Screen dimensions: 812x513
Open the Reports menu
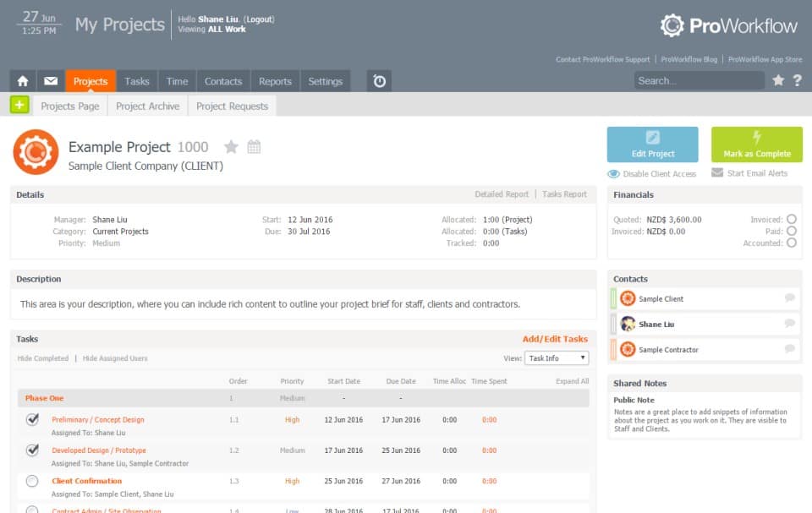click(275, 80)
